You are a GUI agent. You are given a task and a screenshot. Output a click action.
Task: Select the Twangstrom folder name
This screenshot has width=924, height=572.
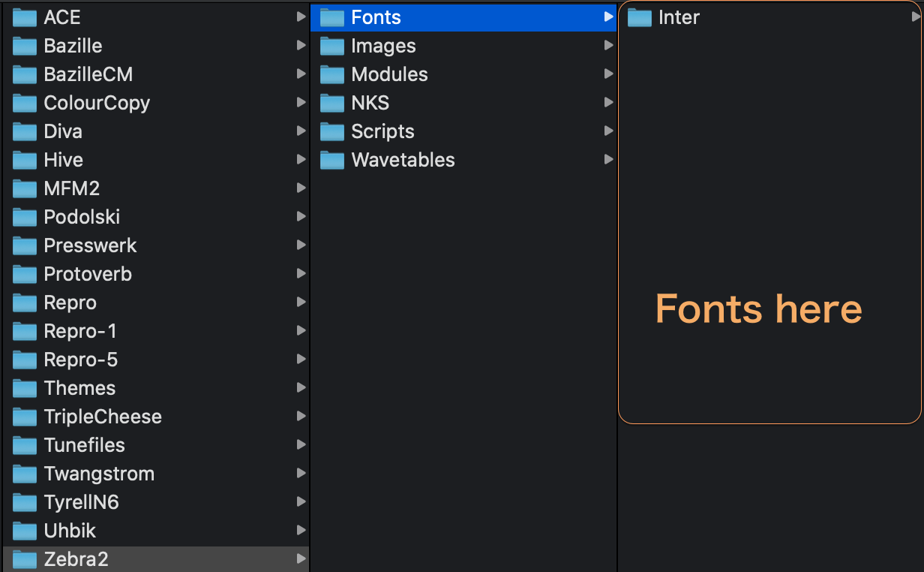click(99, 474)
